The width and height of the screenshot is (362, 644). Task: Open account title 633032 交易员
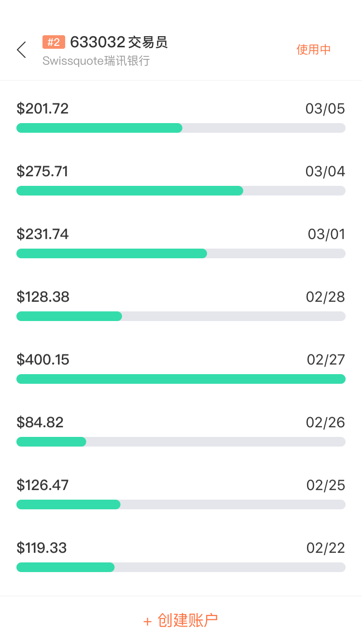coord(119,42)
